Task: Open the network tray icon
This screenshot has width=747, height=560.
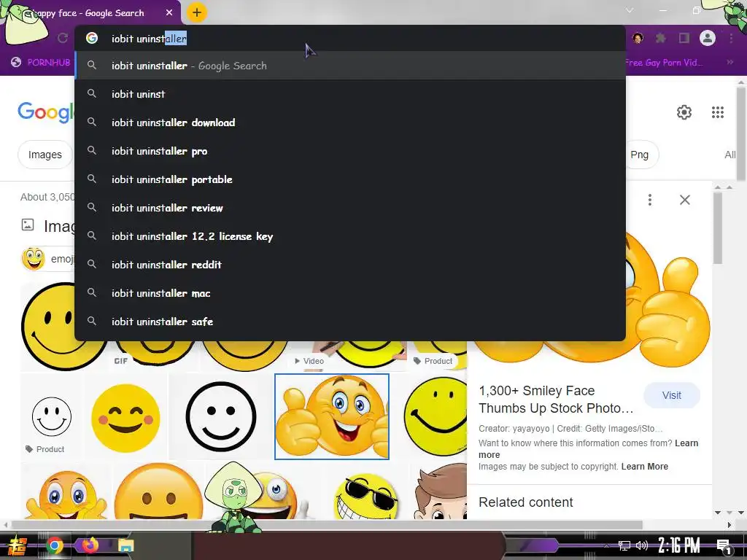Action: [x=624, y=545]
